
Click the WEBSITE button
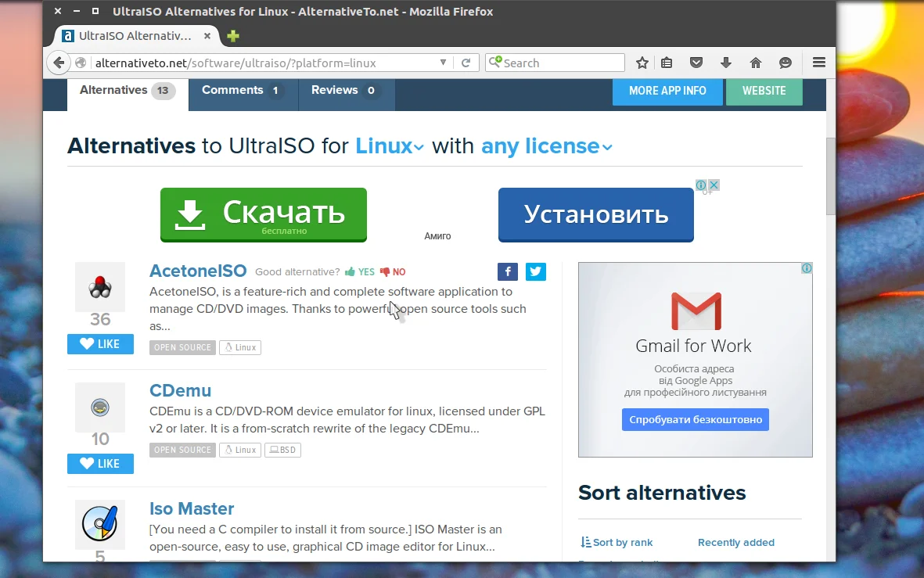point(764,91)
